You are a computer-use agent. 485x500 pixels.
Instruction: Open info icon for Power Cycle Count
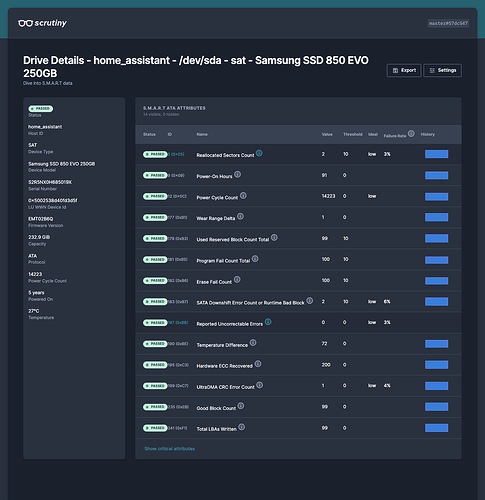[x=243, y=195]
